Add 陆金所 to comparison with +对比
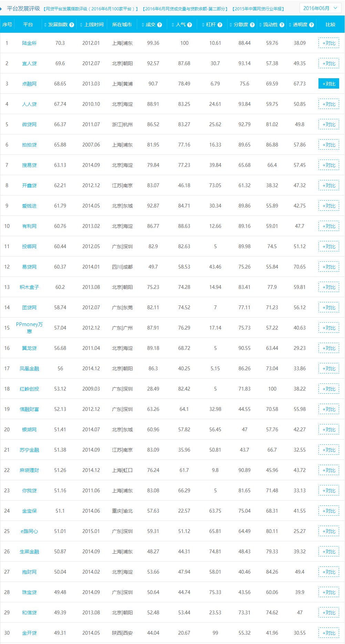Viewport: 345px width, 644px height. coord(329,43)
